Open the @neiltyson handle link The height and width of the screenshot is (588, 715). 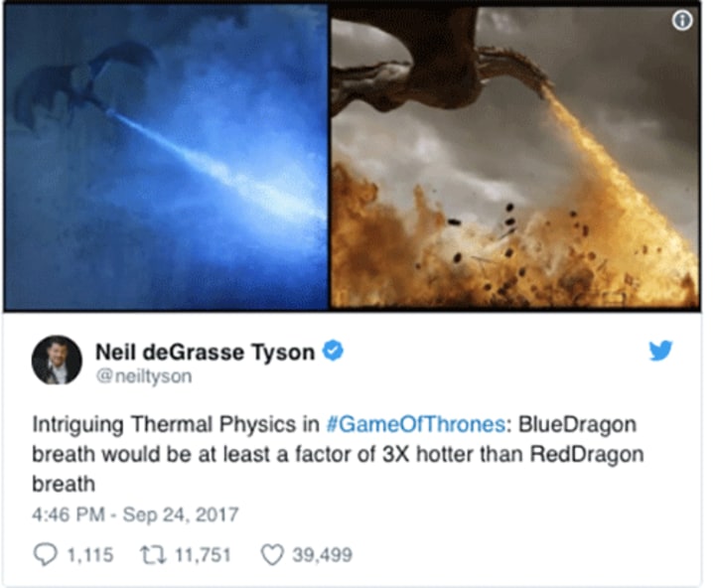144,376
